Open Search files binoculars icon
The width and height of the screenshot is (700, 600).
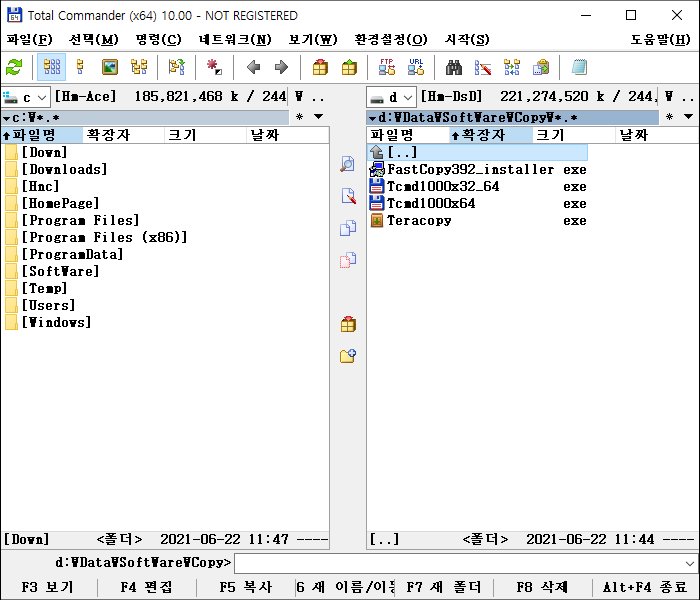(x=454, y=67)
